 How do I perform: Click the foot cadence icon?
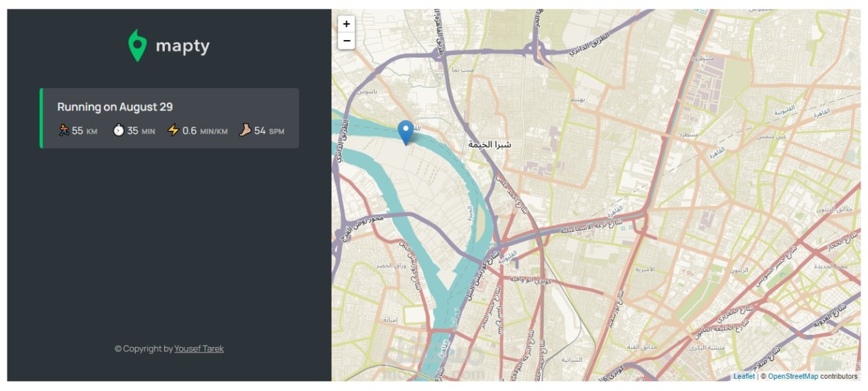(245, 130)
